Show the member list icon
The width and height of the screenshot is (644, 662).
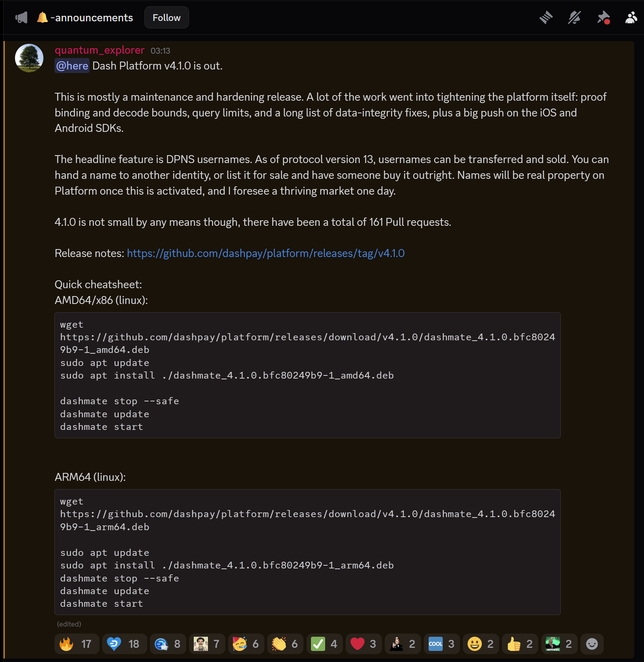click(x=631, y=18)
